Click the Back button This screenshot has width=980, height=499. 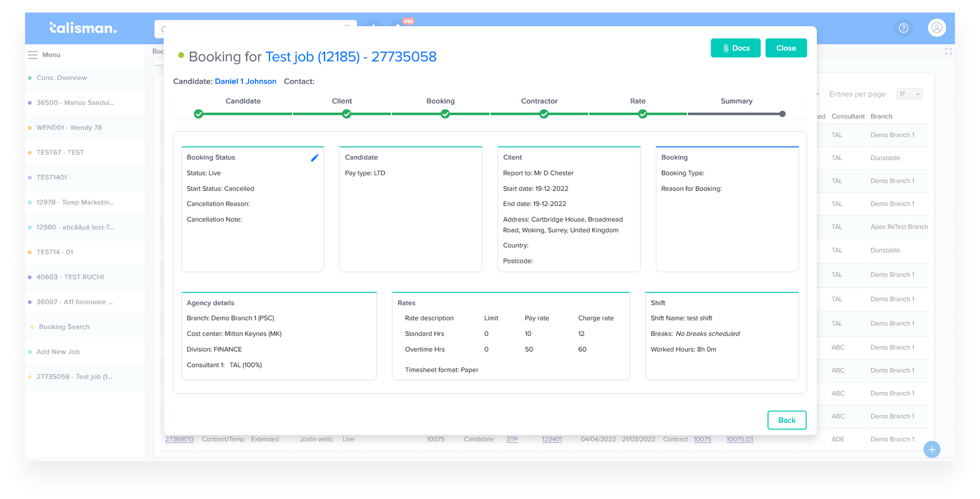tap(786, 420)
